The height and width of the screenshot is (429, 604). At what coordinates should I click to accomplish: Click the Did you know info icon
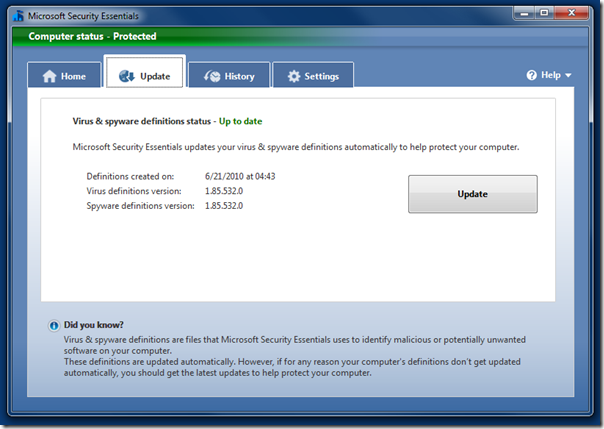click(x=54, y=326)
